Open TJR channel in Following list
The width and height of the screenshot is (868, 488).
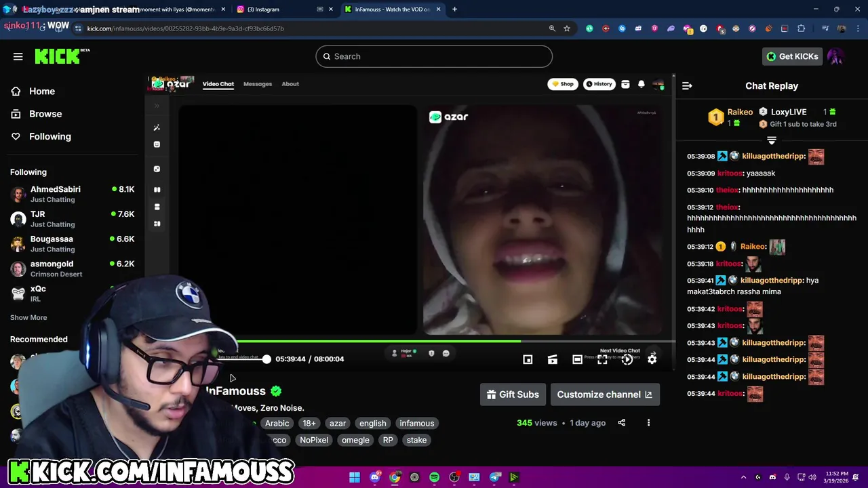pyautogui.click(x=73, y=219)
